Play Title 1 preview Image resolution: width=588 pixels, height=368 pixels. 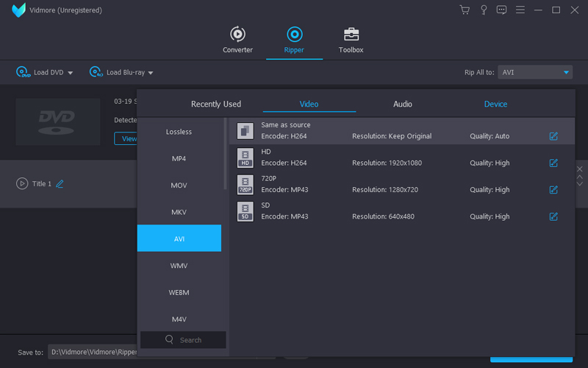pyautogui.click(x=22, y=184)
